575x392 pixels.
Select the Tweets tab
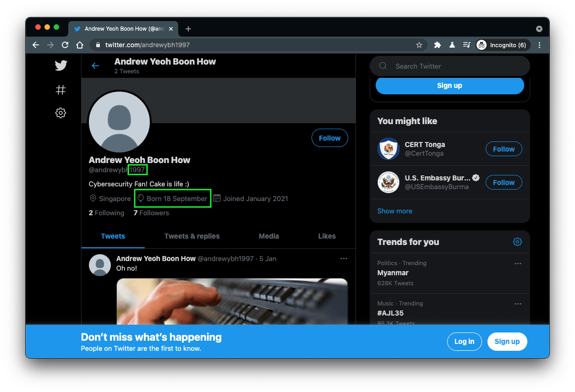pyautogui.click(x=113, y=236)
